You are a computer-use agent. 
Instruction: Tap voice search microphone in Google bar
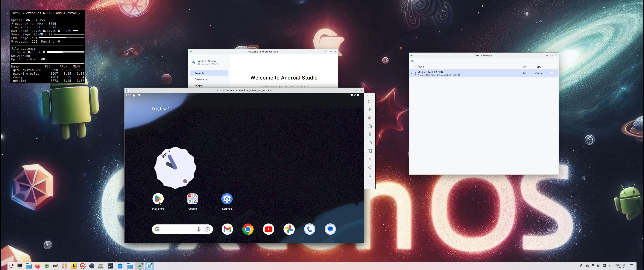point(198,229)
